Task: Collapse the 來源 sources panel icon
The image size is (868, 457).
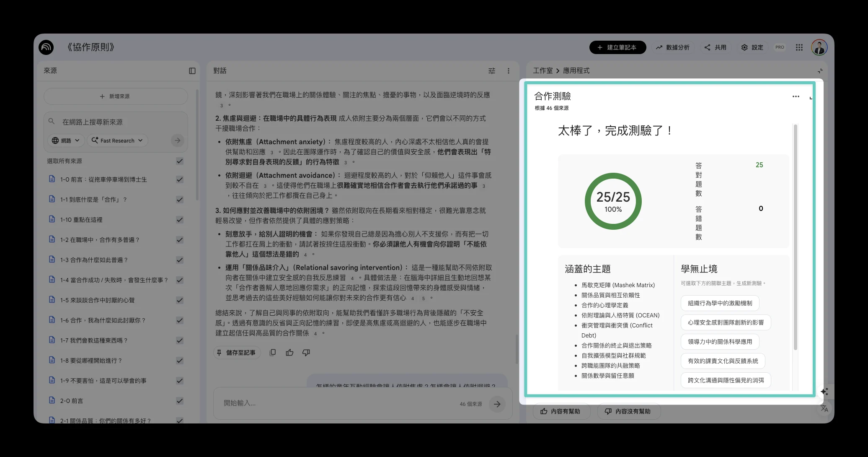Action: tap(192, 71)
